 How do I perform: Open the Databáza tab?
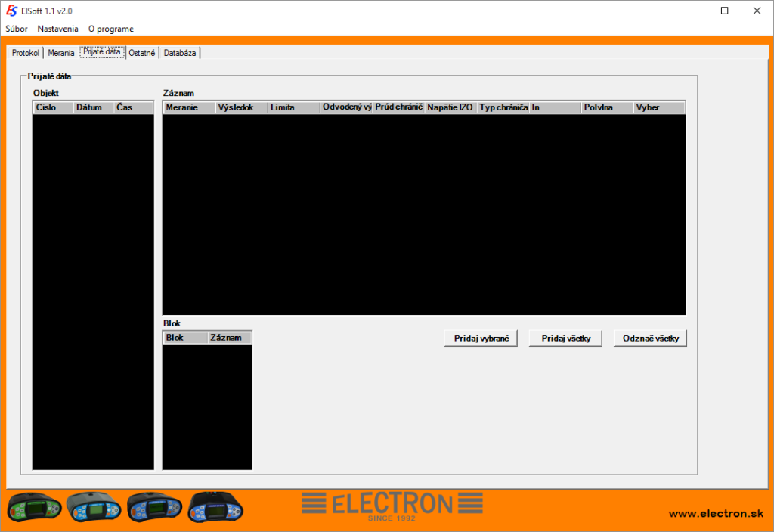point(180,52)
